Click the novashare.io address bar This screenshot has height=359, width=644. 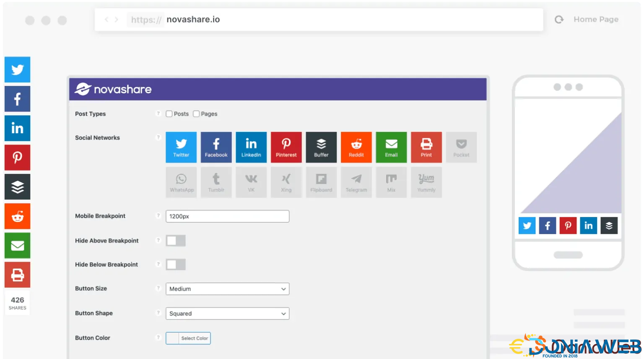point(319,20)
